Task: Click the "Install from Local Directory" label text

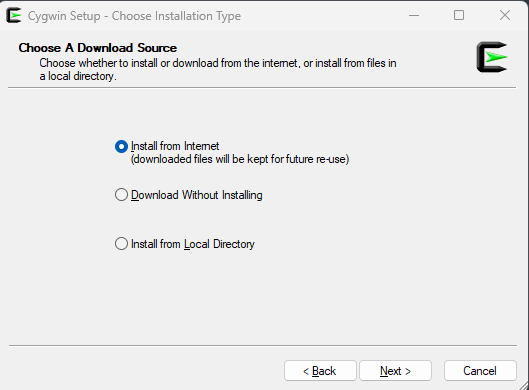Action: click(x=193, y=244)
